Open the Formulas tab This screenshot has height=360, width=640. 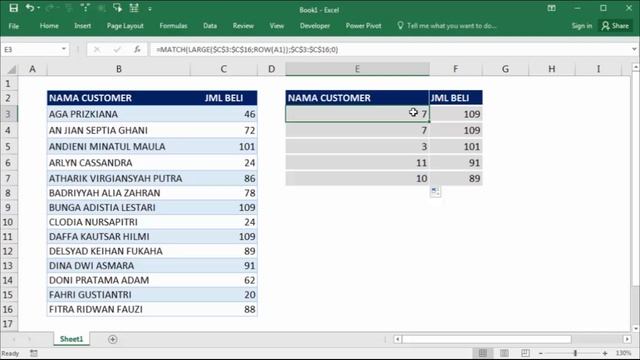(x=173, y=26)
